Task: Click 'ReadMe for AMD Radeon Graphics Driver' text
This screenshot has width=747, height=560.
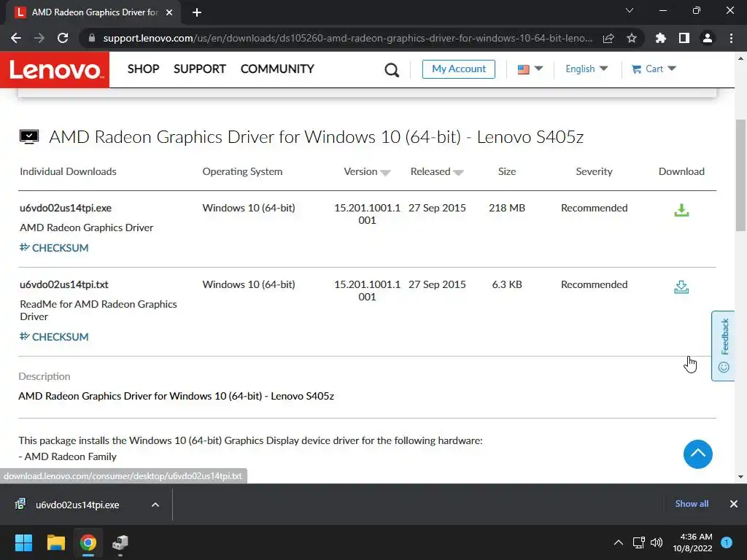Action: (98, 310)
